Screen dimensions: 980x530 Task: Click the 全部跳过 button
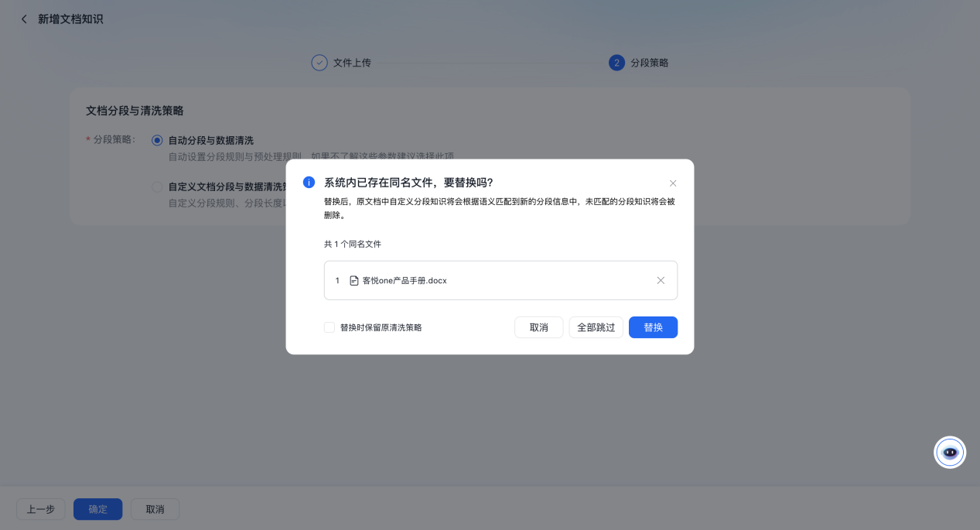click(596, 327)
